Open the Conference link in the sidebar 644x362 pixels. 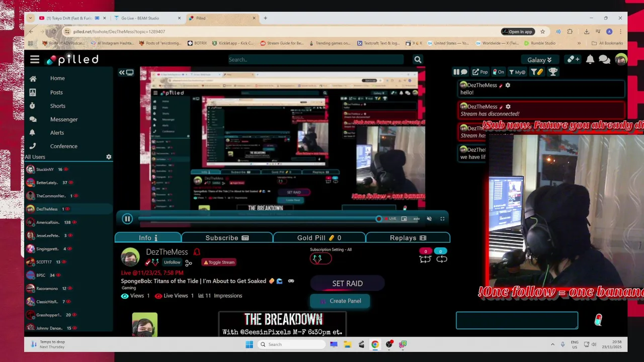point(64,146)
